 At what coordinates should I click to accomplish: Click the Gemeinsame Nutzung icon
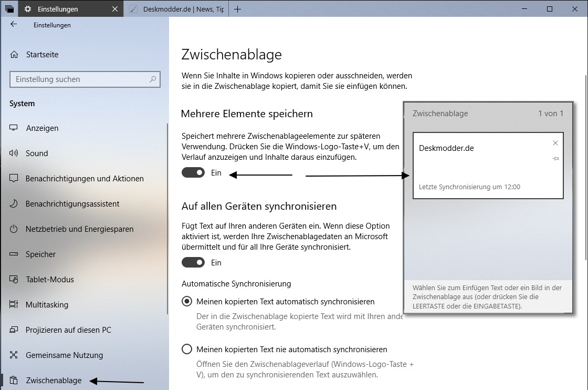pyautogui.click(x=14, y=355)
